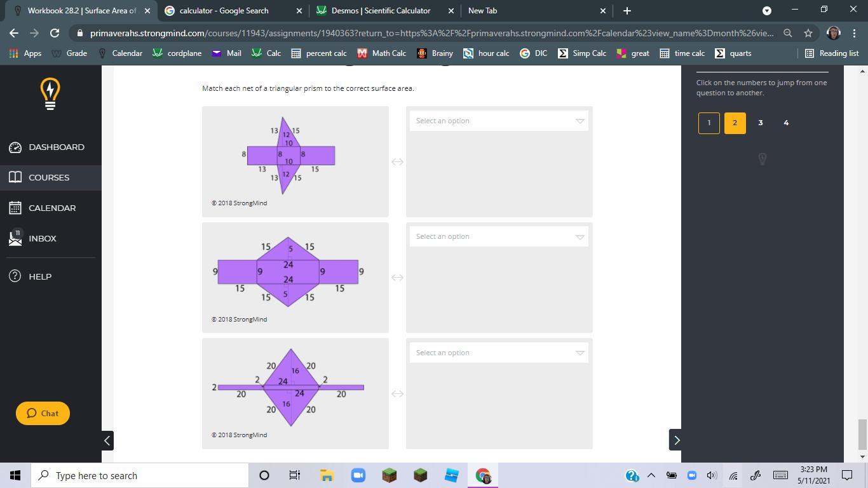
Task: Open the first net's Select an option dropdown
Action: point(499,121)
